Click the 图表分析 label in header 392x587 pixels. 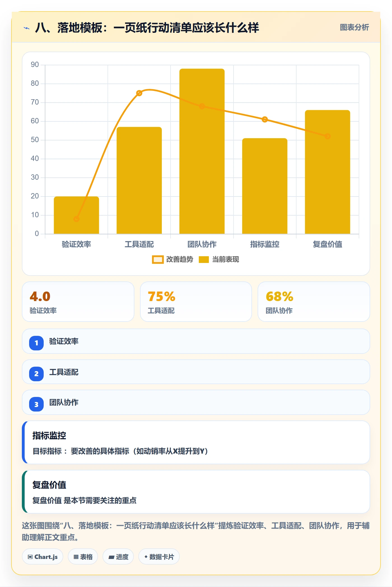[x=354, y=27]
